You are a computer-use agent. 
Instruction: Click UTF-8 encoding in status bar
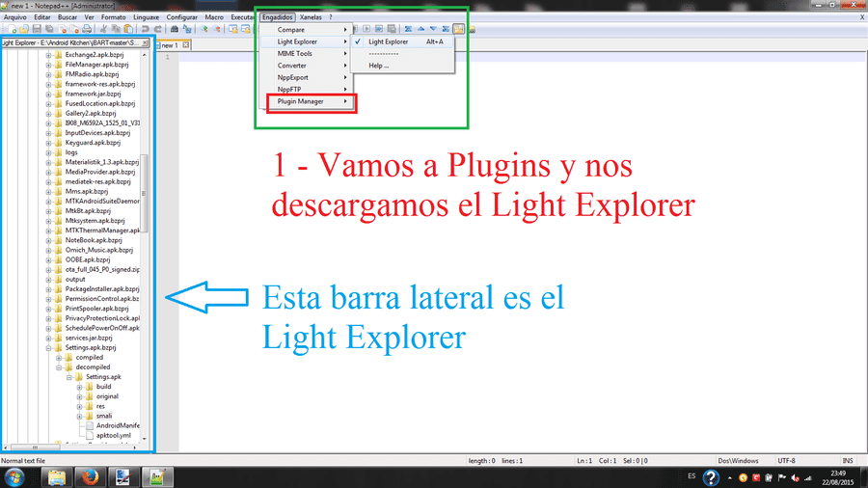coord(786,460)
